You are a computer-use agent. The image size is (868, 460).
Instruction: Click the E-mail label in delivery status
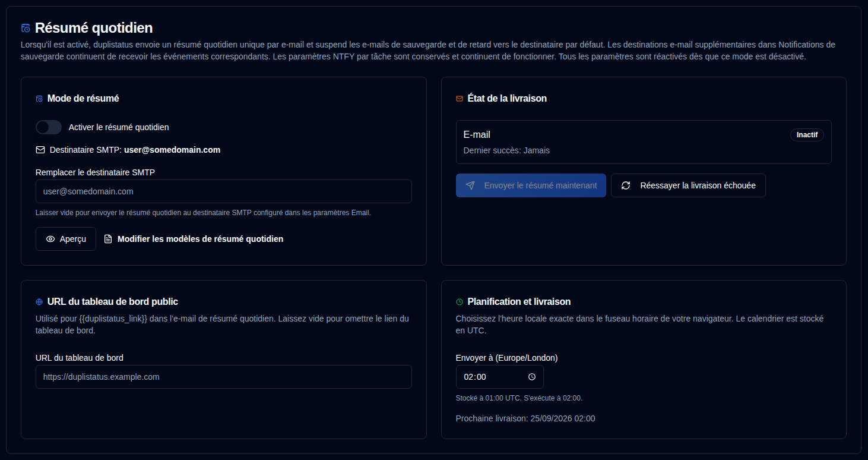click(477, 135)
